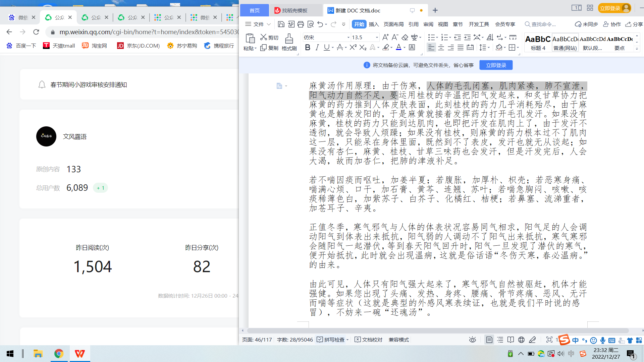
Task: Toggle italic formatting
Action: [x=317, y=48]
